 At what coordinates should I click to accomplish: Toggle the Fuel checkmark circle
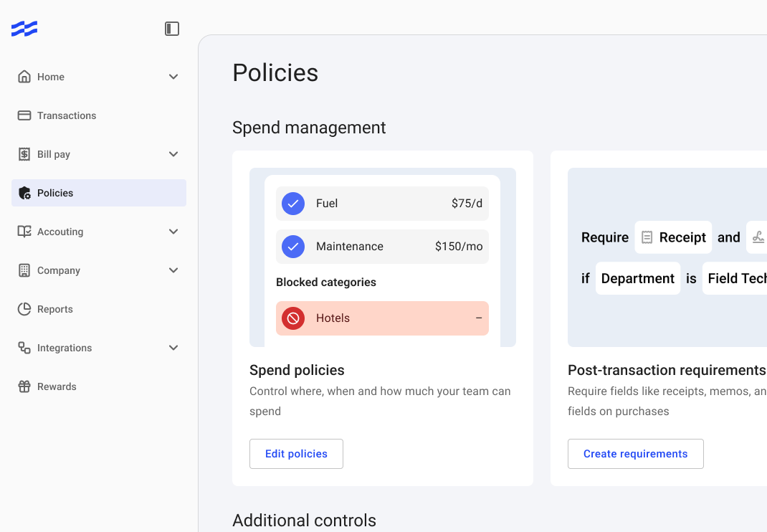click(293, 204)
